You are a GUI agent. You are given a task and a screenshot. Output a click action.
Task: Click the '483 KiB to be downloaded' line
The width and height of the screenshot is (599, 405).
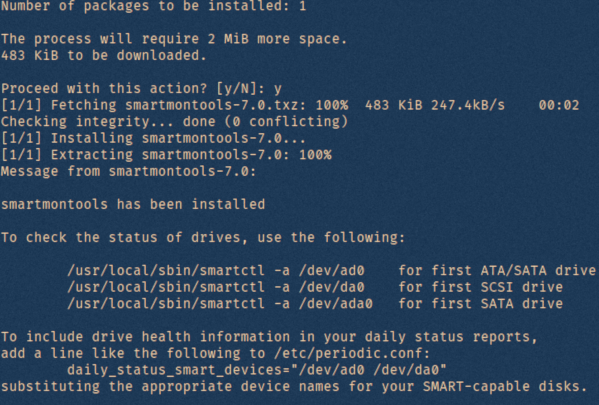[x=104, y=55]
